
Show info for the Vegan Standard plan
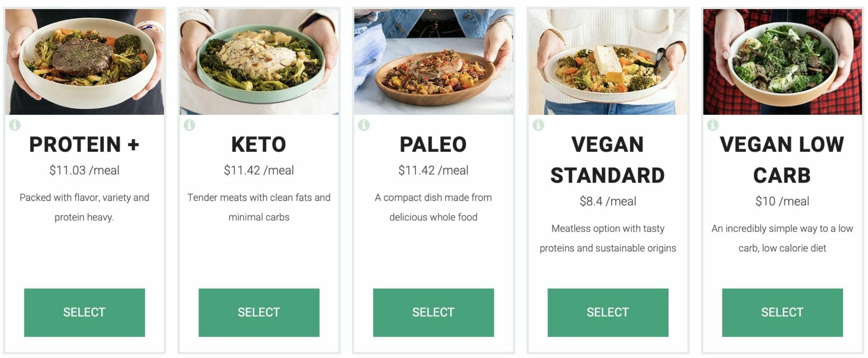click(538, 125)
